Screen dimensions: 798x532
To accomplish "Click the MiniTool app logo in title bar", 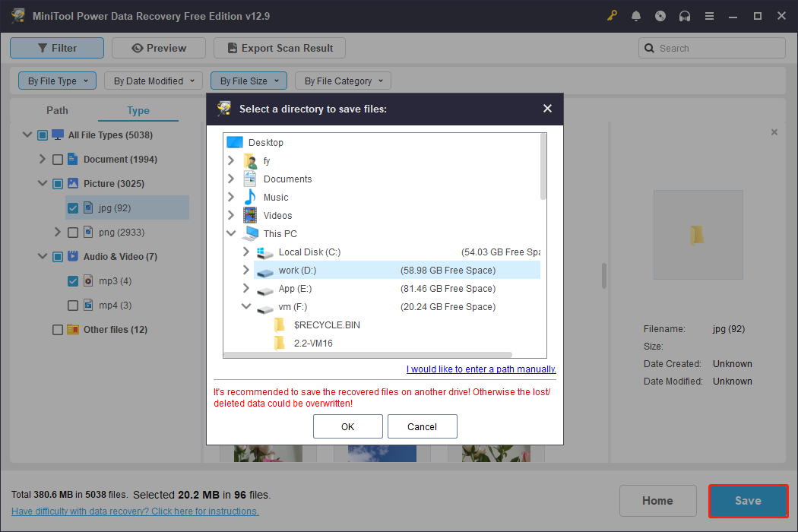I will [x=18, y=16].
